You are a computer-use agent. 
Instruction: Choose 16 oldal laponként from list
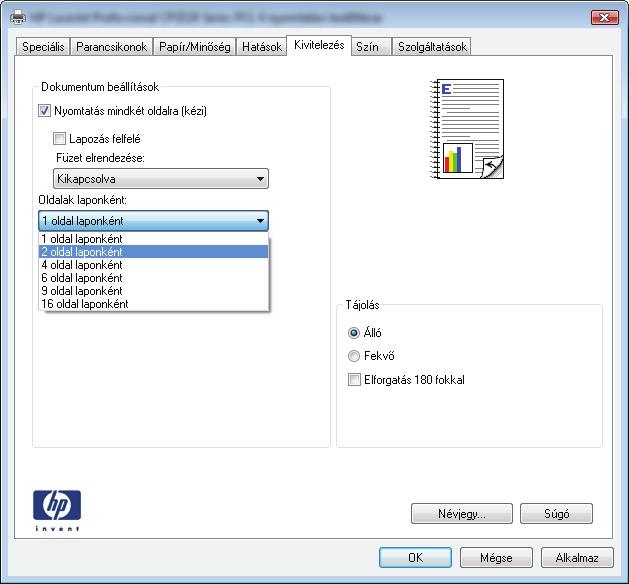click(x=154, y=304)
